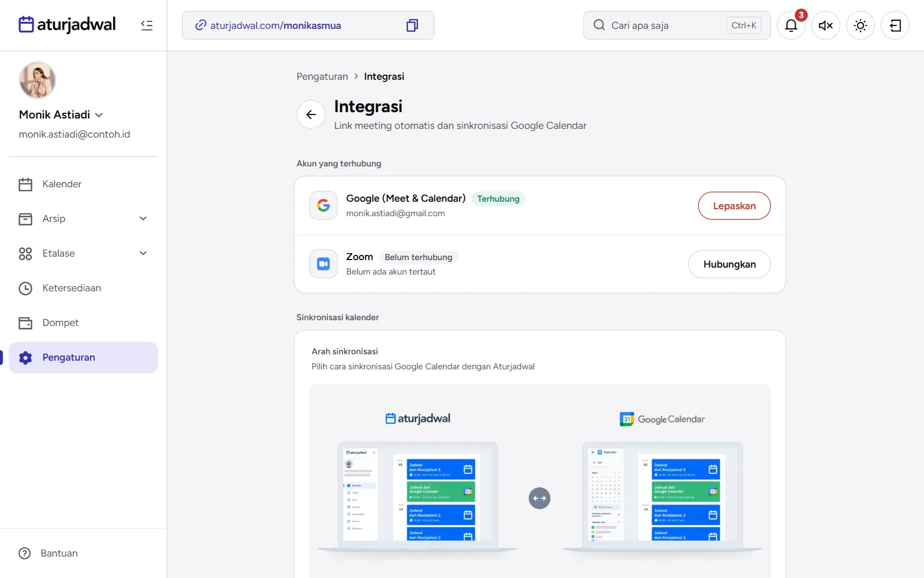Click the Zoom logo icon
This screenshot has height=578, width=924.
pos(323,264)
